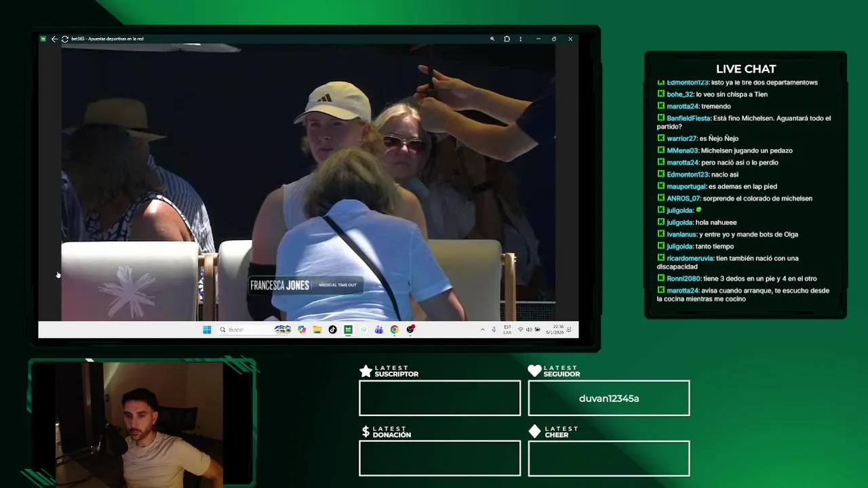Click the bet365 app icon in the title bar

click(x=43, y=39)
